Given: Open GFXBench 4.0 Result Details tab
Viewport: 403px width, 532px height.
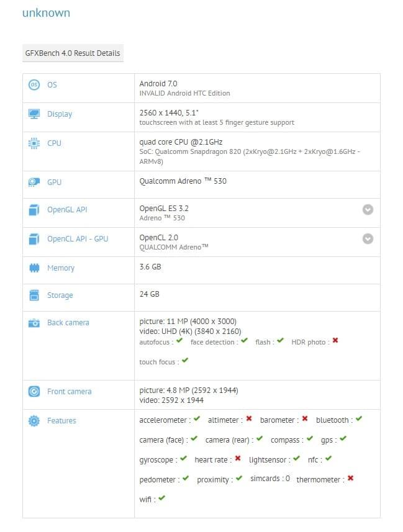Looking at the screenshot, I should 73,53.
